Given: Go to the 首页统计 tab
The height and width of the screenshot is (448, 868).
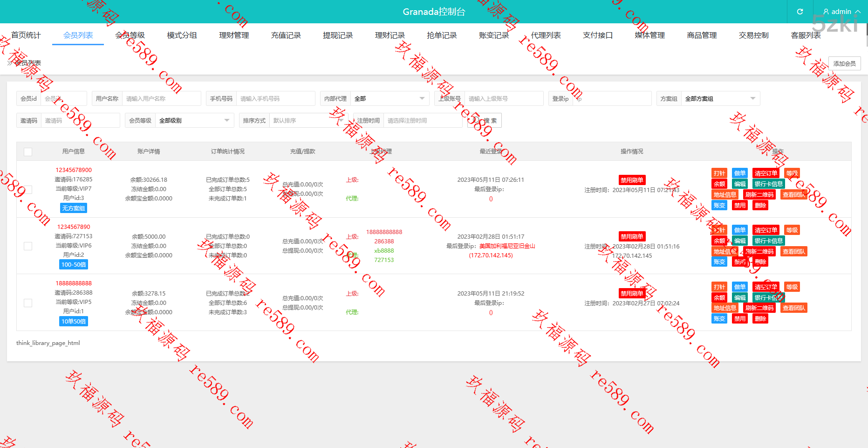Looking at the screenshot, I should pyautogui.click(x=26, y=35).
